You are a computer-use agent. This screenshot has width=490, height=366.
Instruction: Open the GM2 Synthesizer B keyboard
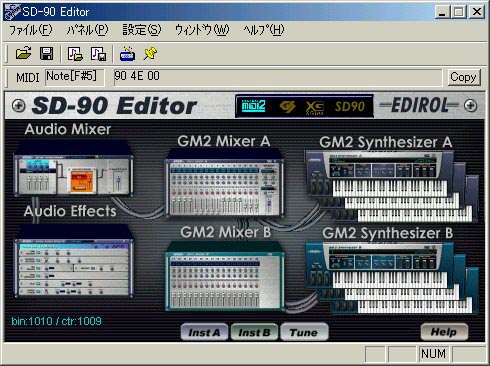click(392, 277)
